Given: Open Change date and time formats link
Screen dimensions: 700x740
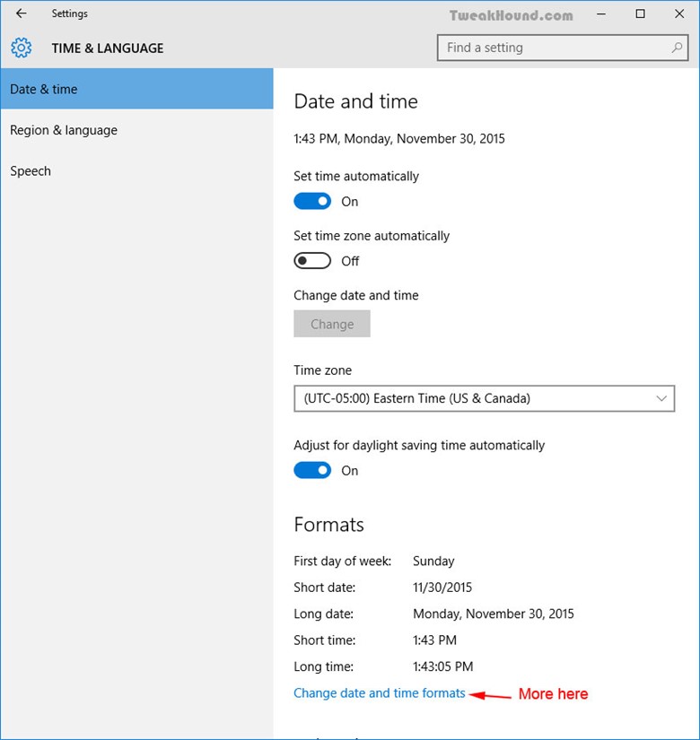Looking at the screenshot, I should pos(380,693).
